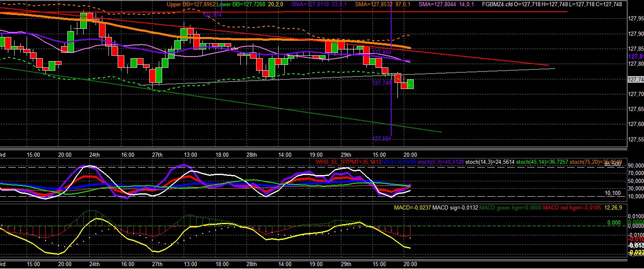This screenshot has height=269, width=644.
Task: Click the 127,748 price annotation
Action: (x=382, y=83)
